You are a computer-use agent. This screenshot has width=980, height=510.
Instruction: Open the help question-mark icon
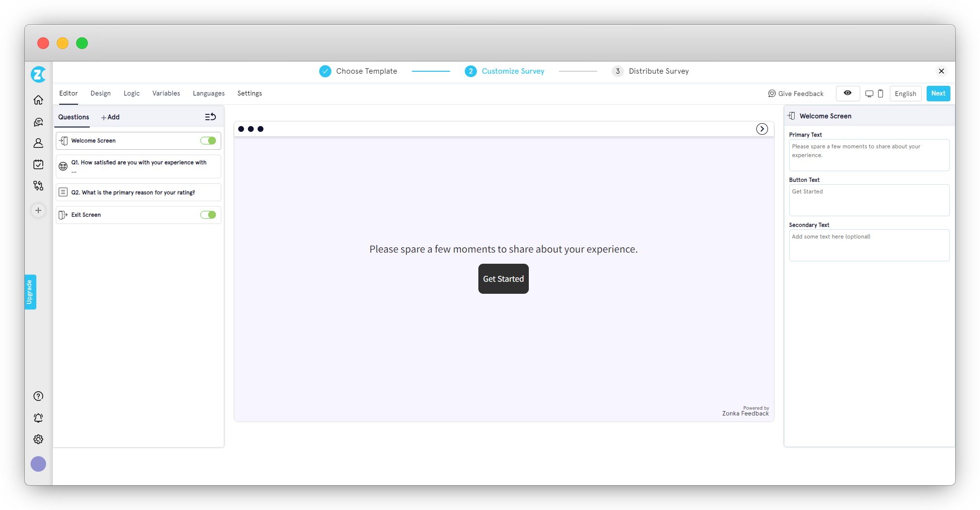38,396
